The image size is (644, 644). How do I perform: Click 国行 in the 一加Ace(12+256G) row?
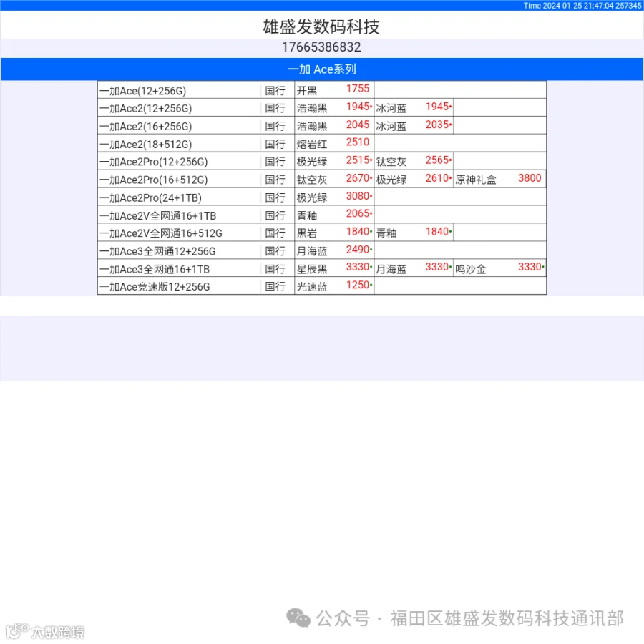click(275, 91)
